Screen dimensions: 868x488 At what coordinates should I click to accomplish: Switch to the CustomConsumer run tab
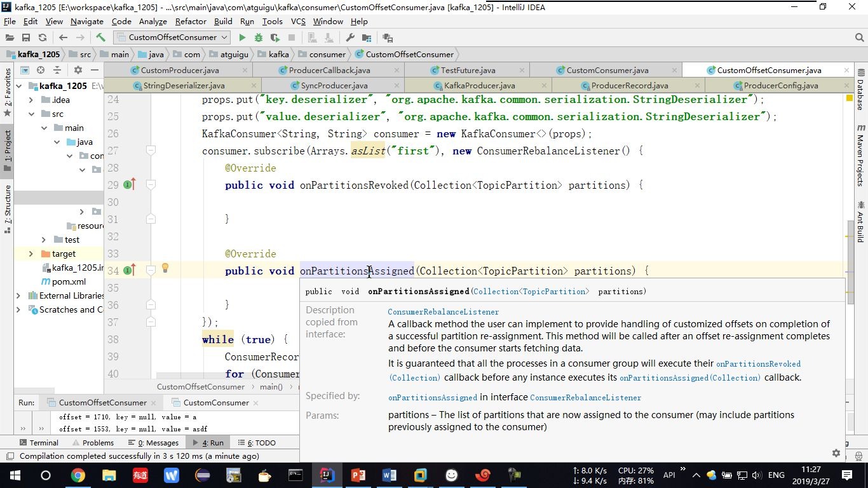215,402
